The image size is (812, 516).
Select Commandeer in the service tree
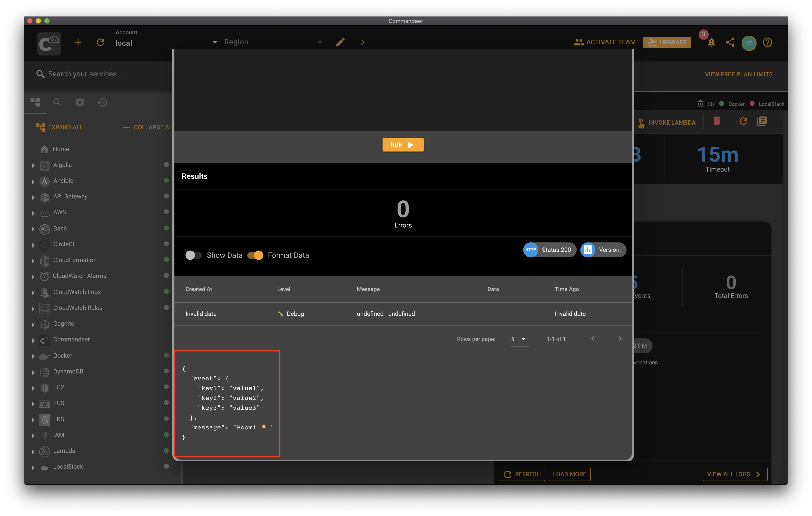[x=71, y=339]
